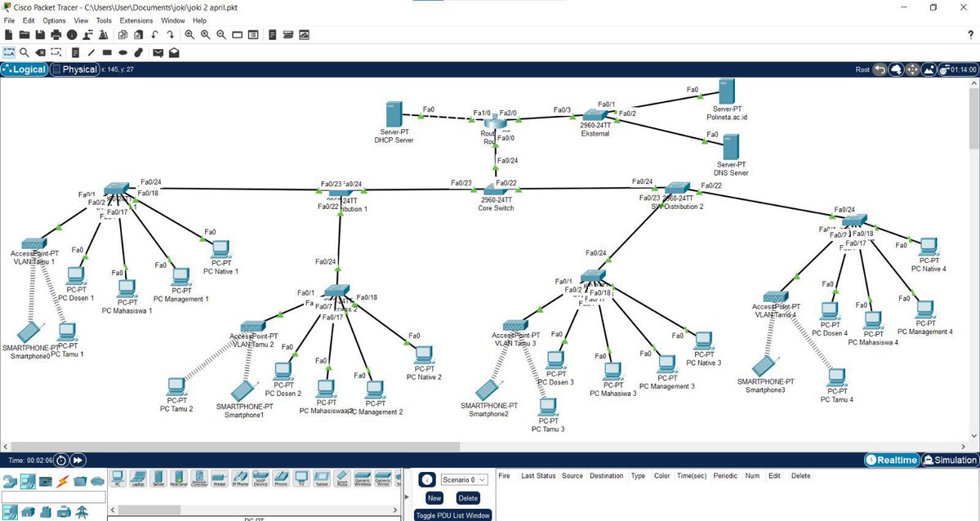Select the Draw Freeform tool
This screenshot has height=521, width=980.
coord(139,52)
